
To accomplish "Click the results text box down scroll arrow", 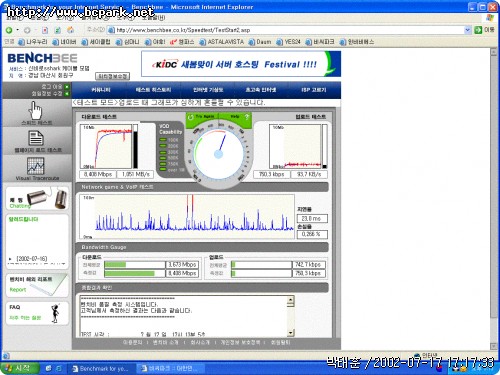I will (291, 333).
